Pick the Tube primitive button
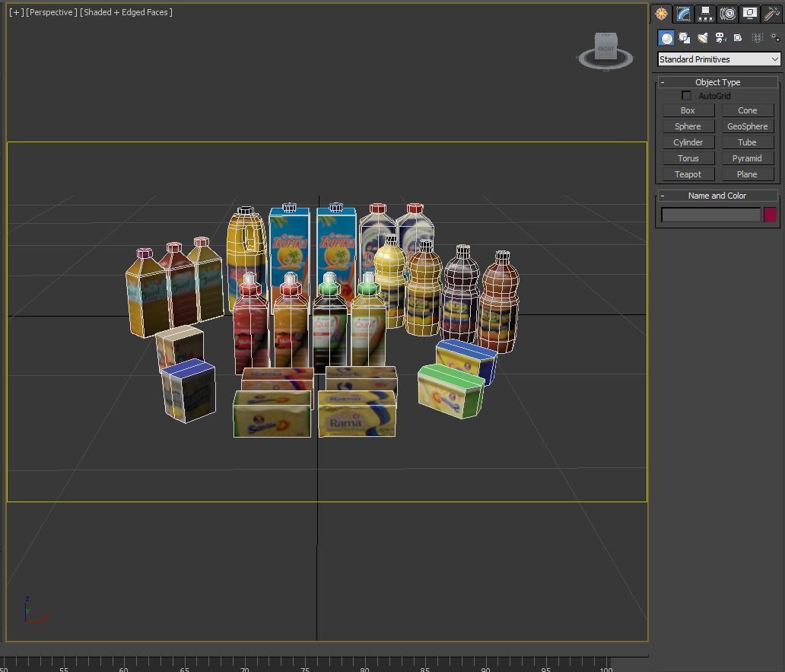This screenshot has width=785, height=672. pos(748,143)
